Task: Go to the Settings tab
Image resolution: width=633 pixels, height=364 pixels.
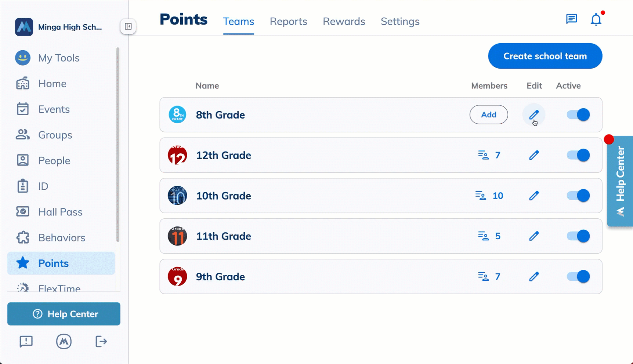Action: [400, 21]
